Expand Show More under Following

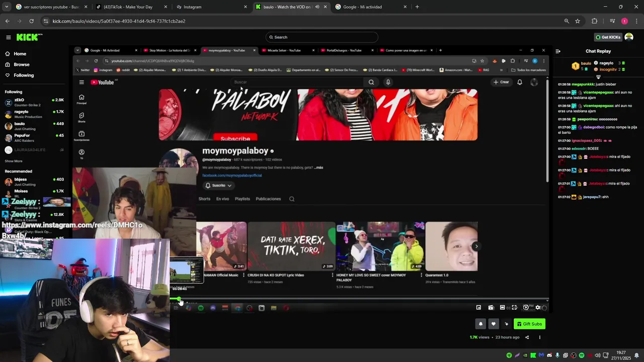pyautogui.click(x=14, y=161)
